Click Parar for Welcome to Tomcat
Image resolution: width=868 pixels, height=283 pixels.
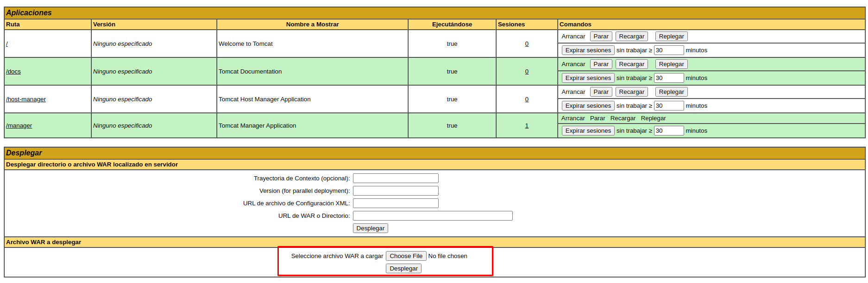[601, 37]
